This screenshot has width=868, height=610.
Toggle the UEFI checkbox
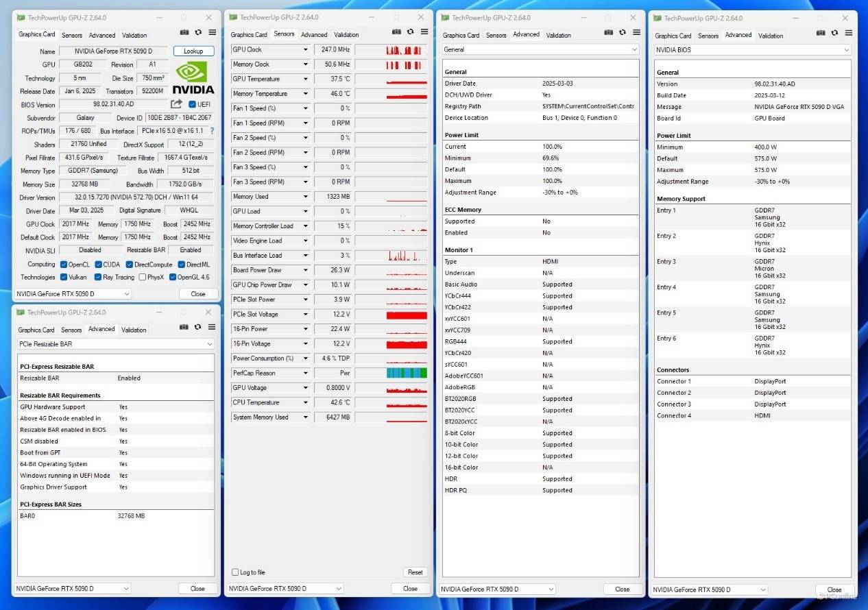(x=192, y=105)
